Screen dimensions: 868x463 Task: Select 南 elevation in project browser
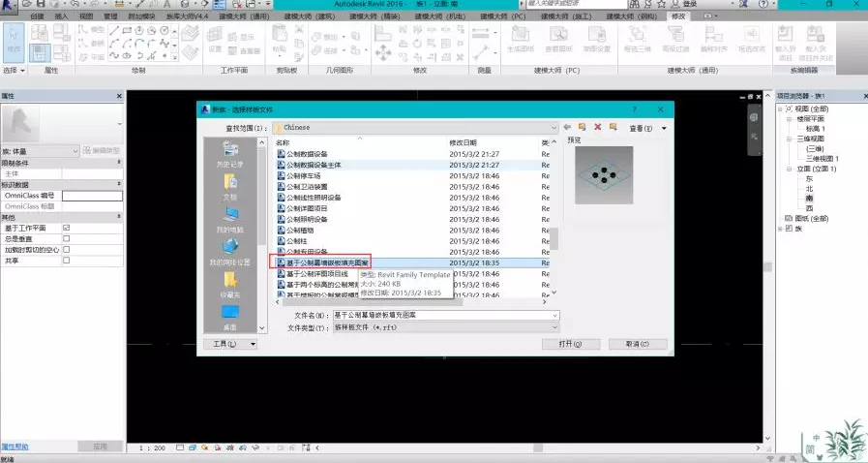click(x=809, y=199)
